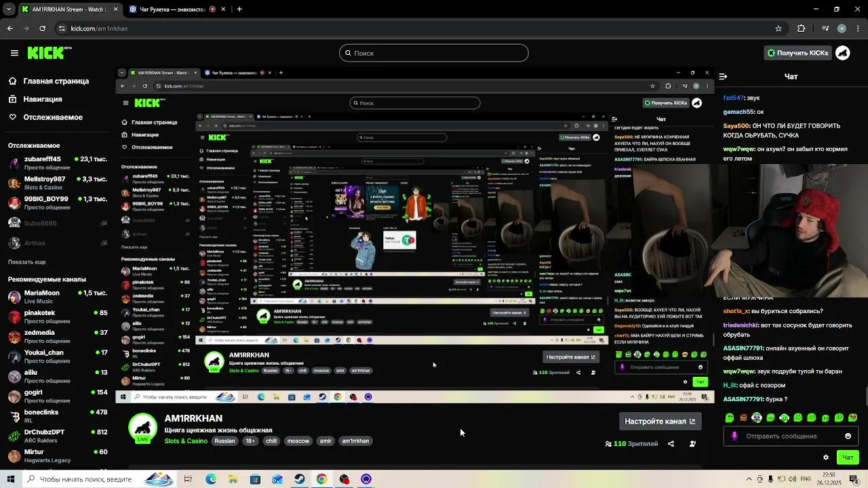This screenshot has height=488, width=868.
Task: Select the 18+ tag
Action: [x=250, y=441]
